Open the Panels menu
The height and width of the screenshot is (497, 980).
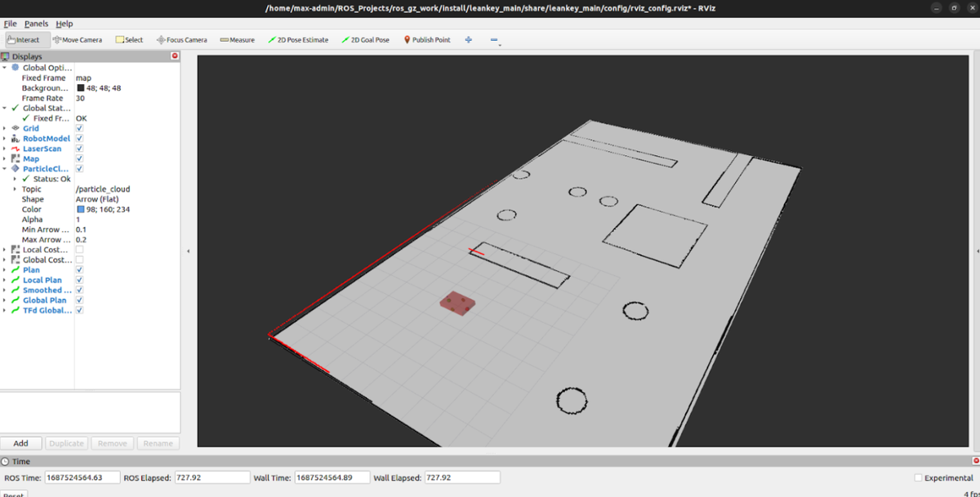(36, 24)
